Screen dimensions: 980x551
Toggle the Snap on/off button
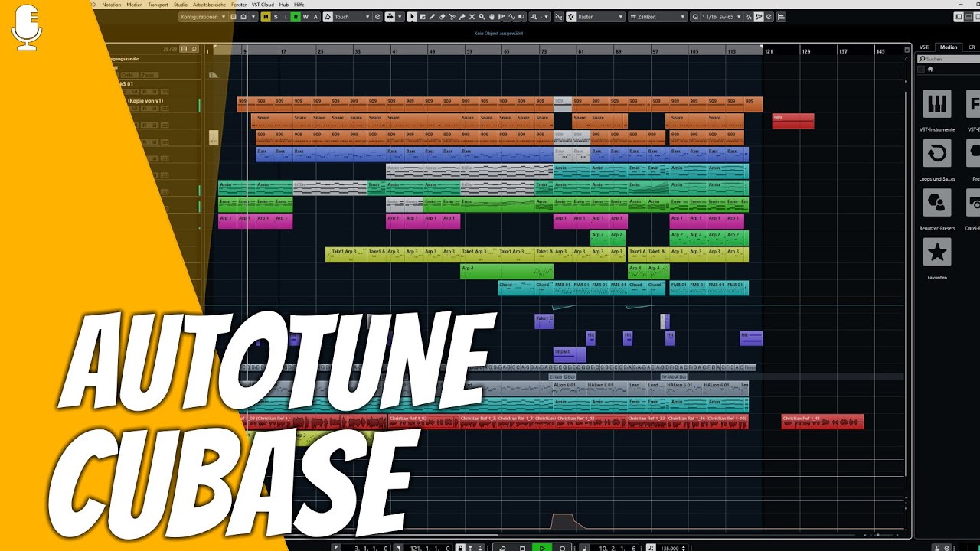pyautogui.click(x=571, y=17)
